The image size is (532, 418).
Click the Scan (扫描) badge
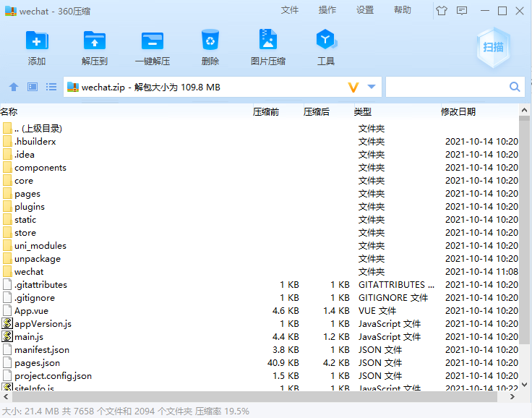pos(493,47)
